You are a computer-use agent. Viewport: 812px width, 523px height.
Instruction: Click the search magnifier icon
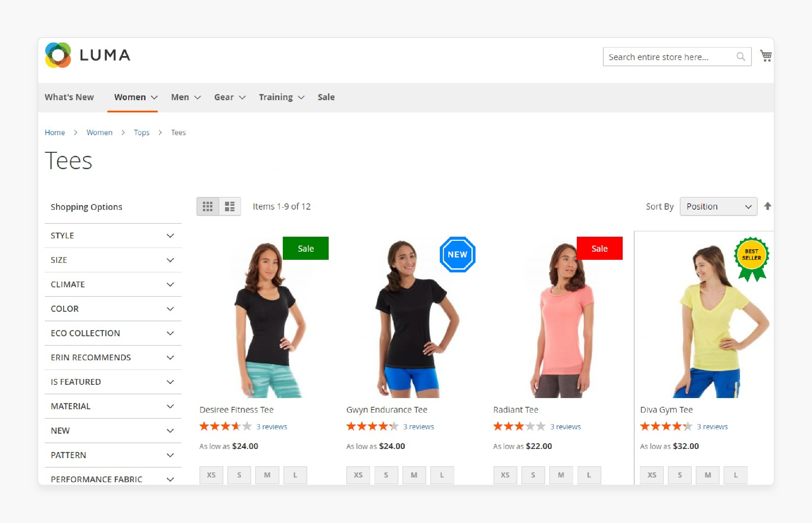coord(741,57)
